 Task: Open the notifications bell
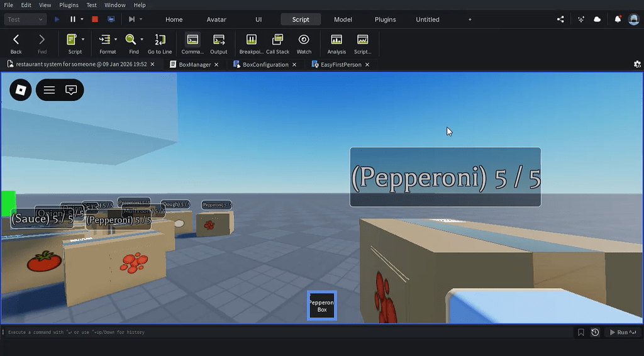pyautogui.click(x=618, y=19)
